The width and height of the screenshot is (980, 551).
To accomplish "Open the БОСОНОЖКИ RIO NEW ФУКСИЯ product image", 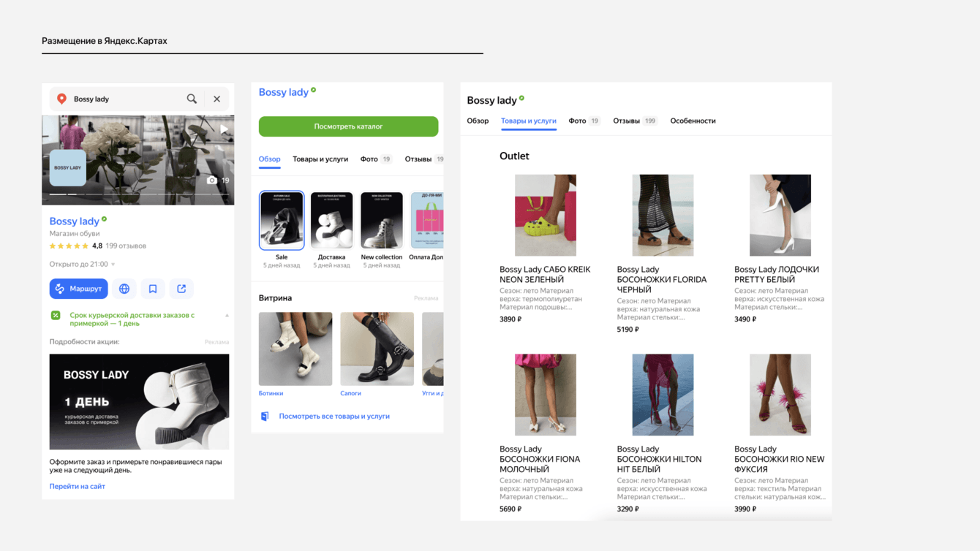I will coord(780,395).
